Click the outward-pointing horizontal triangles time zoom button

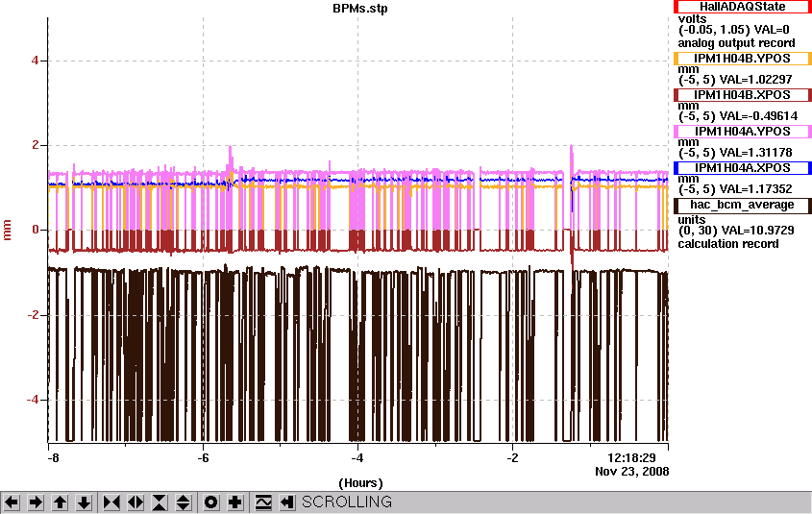click(x=135, y=502)
